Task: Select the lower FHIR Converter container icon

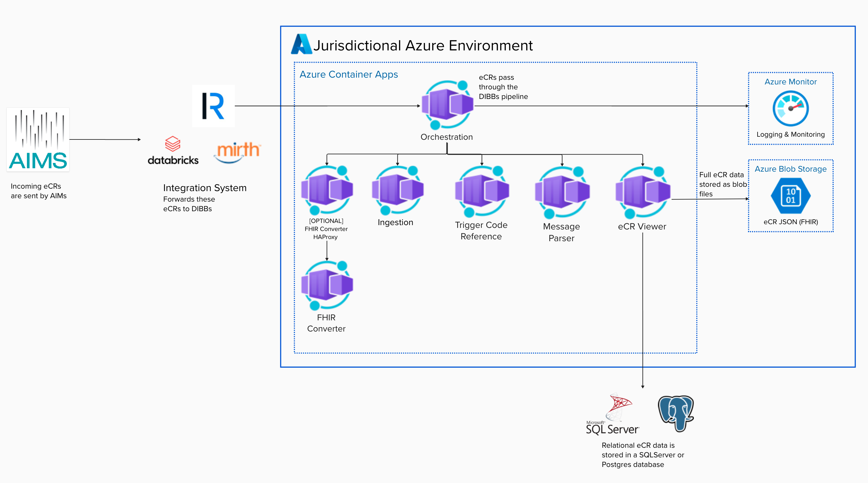Action: [327, 286]
